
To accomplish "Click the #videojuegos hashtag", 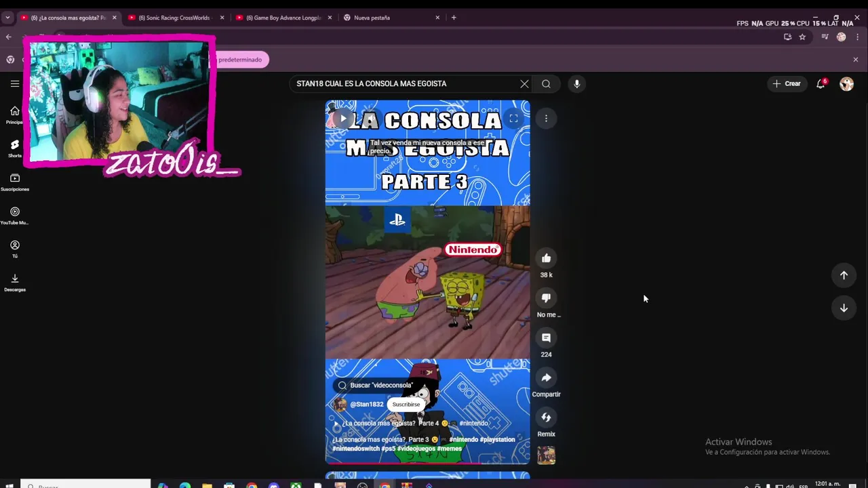I will click(416, 449).
